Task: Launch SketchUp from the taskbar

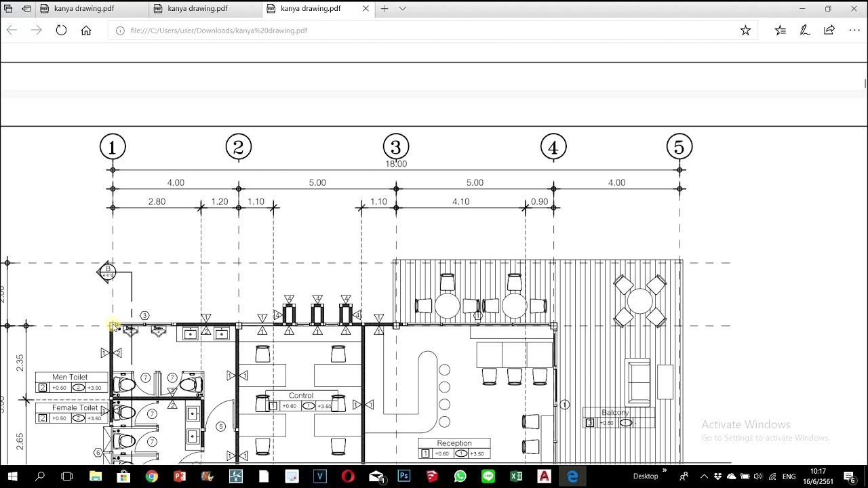Action: [432, 476]
